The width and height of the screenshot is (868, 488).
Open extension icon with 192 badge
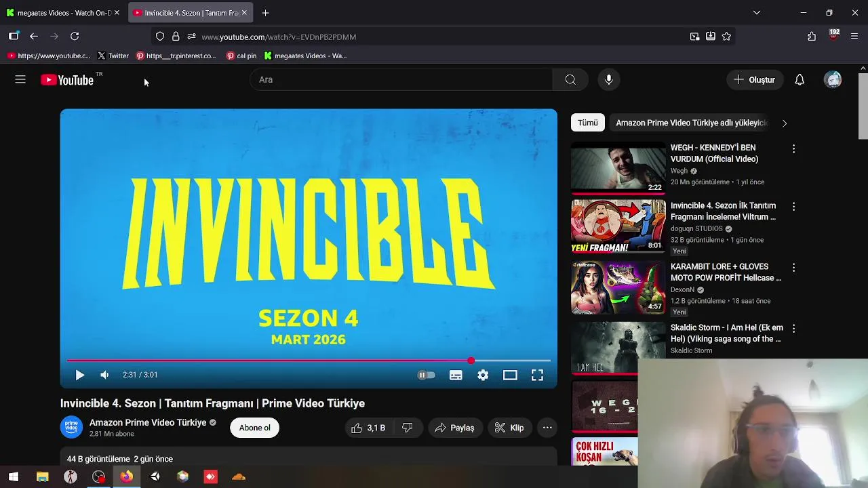[x=833, y=35]
